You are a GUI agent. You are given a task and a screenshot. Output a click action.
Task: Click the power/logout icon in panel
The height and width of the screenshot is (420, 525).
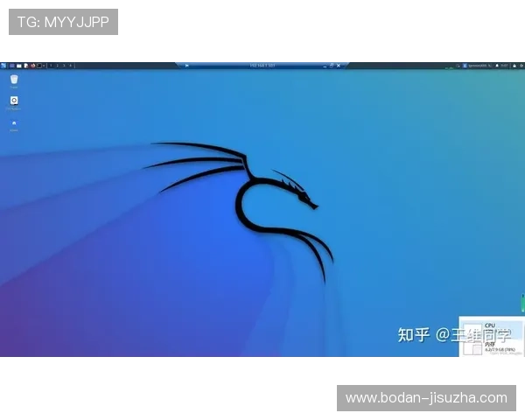click(521, 66)
